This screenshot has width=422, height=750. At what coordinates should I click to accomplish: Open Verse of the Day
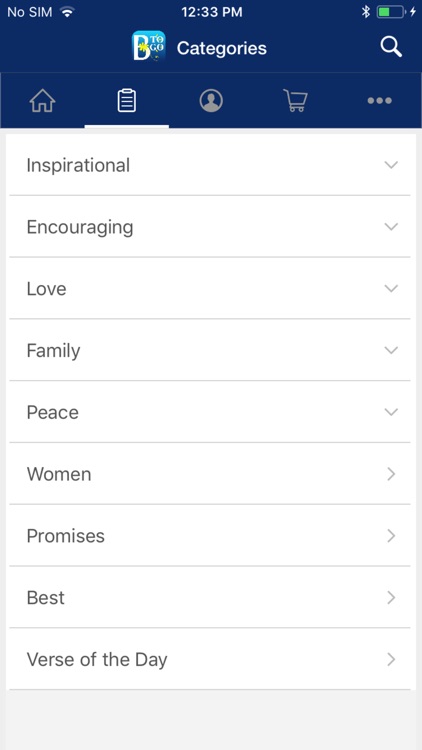[210, 659]
